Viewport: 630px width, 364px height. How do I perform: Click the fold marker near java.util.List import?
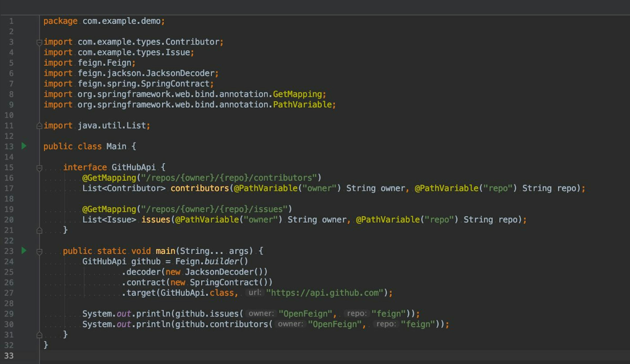39,126
